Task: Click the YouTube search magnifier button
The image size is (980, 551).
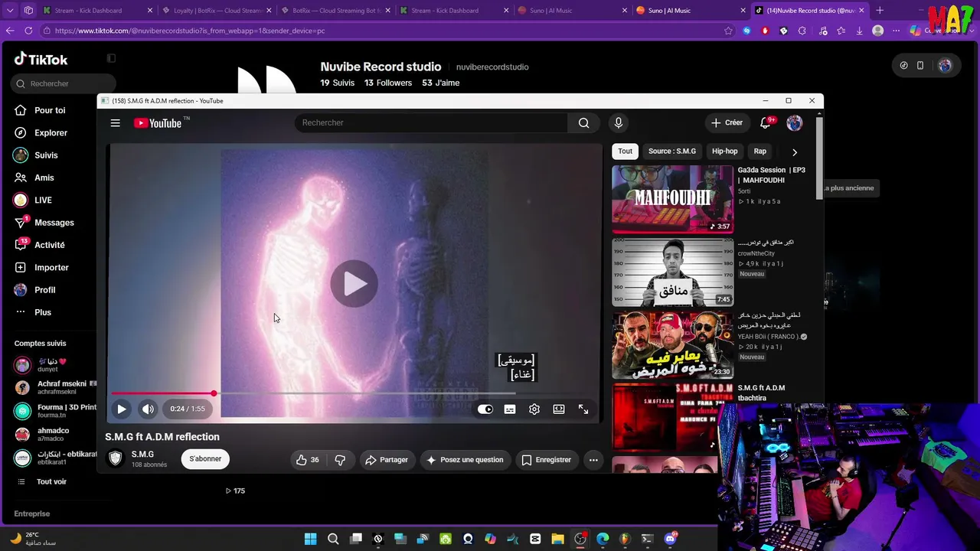Action: point(584,123)
